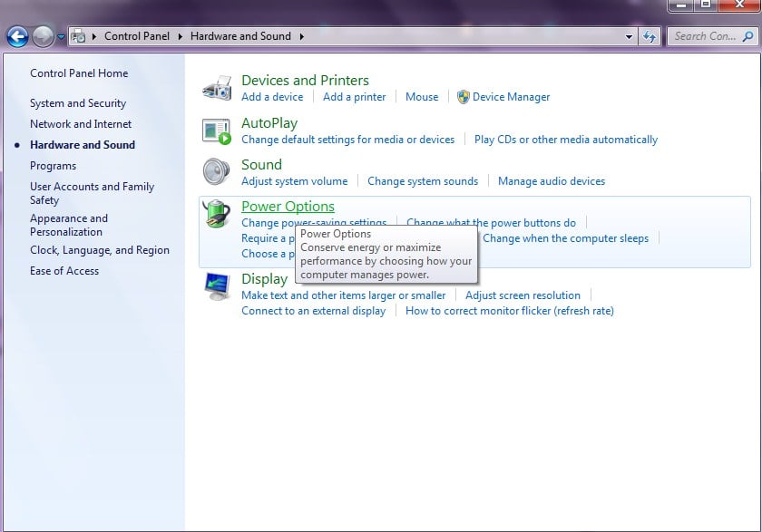Click the Add a device link
Viewport: 762px width, 532px height.
[x=272, y=97]
